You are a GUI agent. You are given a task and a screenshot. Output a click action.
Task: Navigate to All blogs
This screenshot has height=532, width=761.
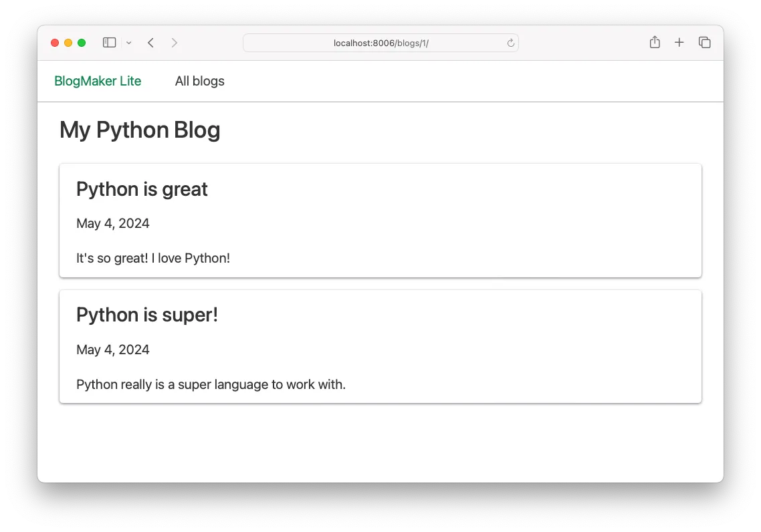199,81
